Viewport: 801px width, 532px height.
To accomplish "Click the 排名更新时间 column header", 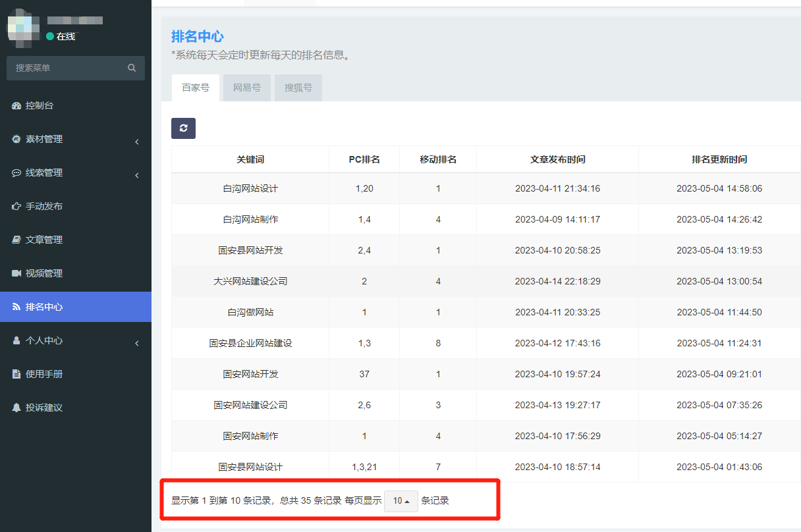I will pos(719,159).
